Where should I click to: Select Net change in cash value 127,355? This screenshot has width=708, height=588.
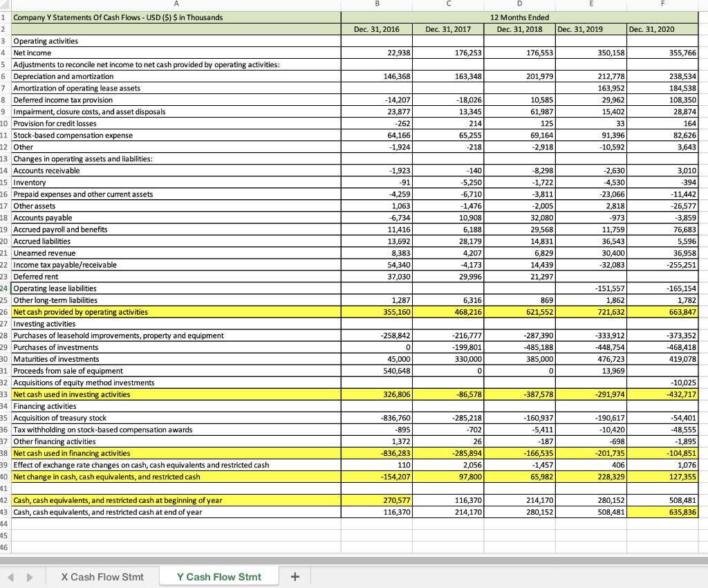[x=662, y=477]
